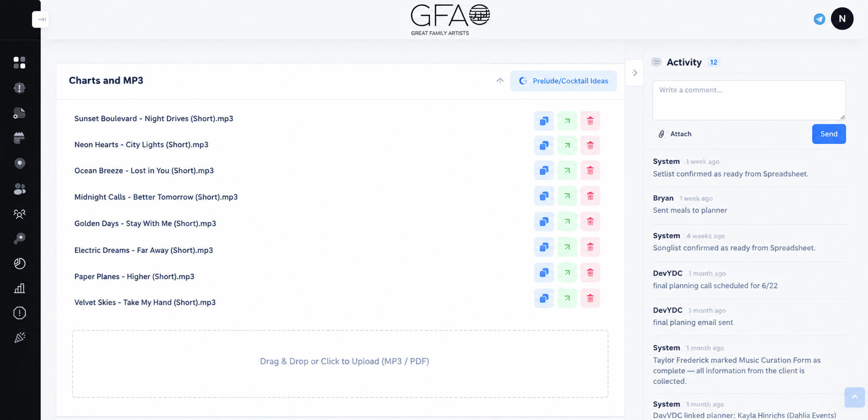Open the location pin sidebar icon
Viewport: 868px width, 420px height.
[x=19, y=163]
